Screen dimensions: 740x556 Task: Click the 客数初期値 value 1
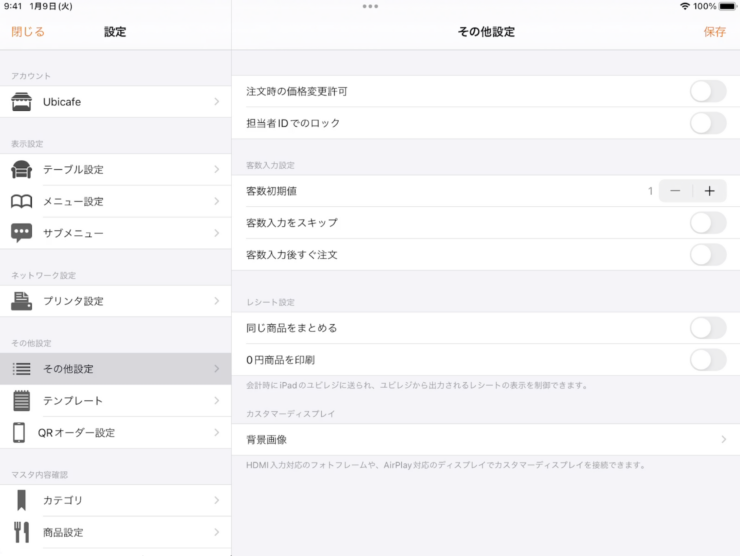click(x=650, y=191)
